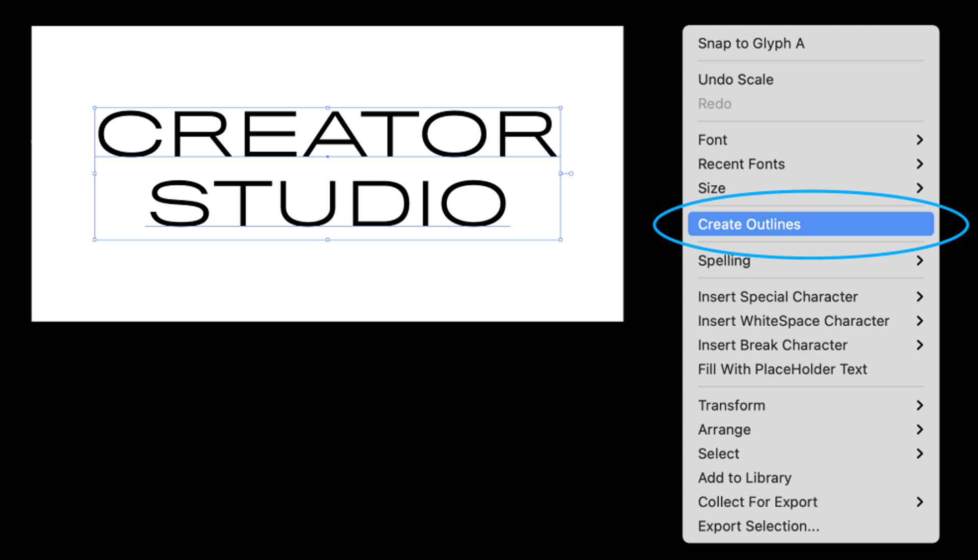978x560 pixels.
Task: Expand the Arrange submenu chevron
Action: [919, 430]
